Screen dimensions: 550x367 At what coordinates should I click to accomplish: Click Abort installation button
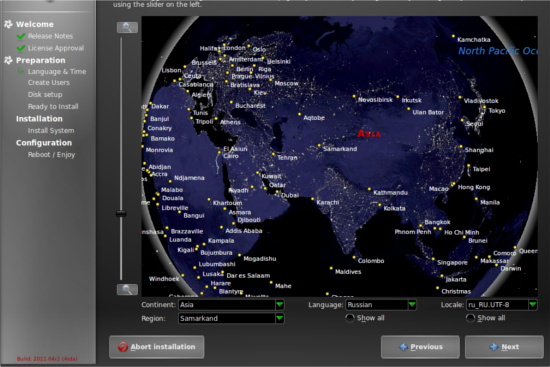click(x=156, y=347)
